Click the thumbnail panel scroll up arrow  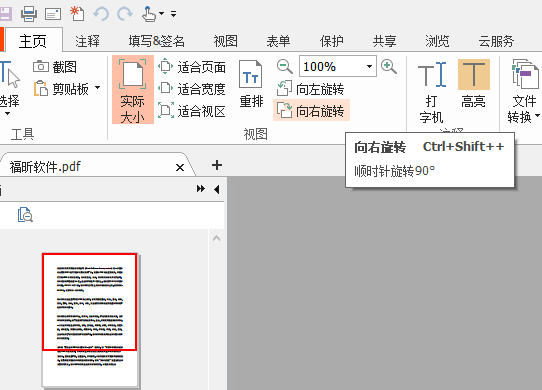pos(216,238)
